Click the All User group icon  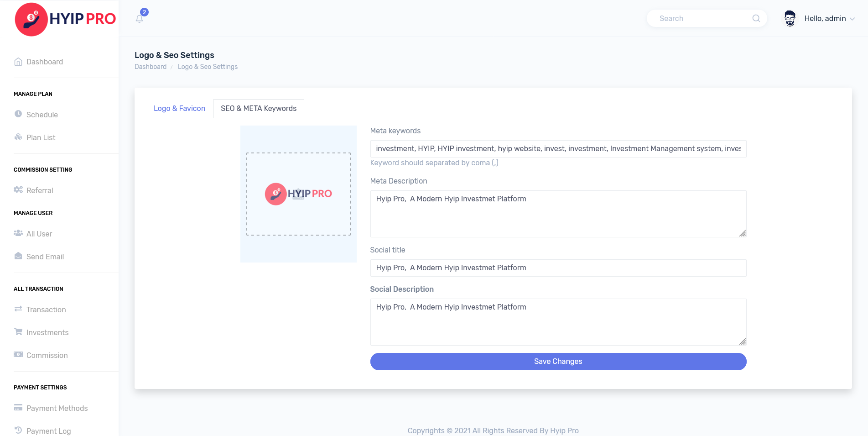coord(18,233)
